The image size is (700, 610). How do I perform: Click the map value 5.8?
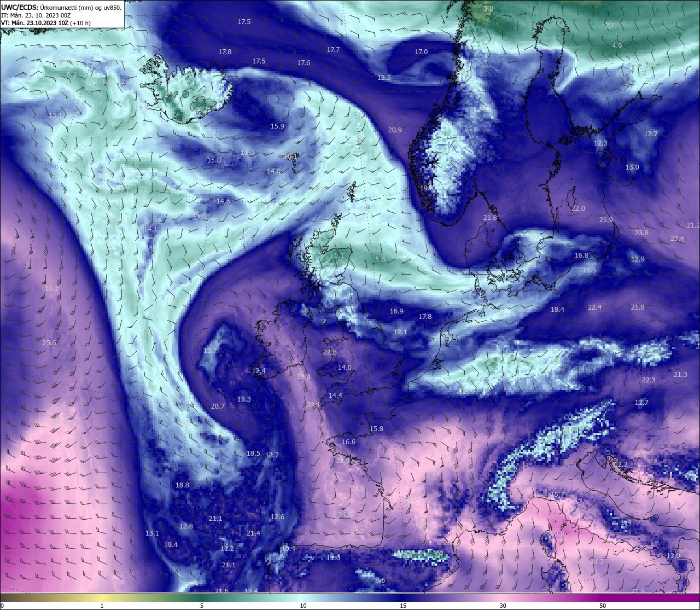pos(380,259)
